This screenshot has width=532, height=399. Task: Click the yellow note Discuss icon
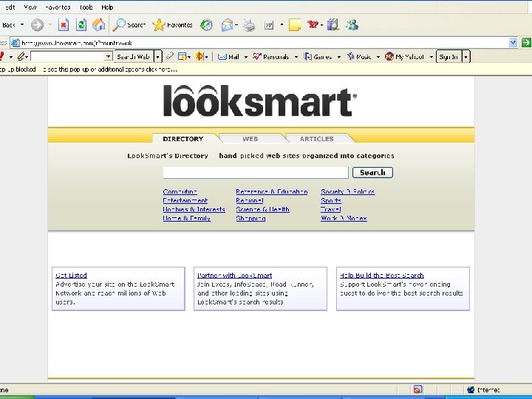295,25
